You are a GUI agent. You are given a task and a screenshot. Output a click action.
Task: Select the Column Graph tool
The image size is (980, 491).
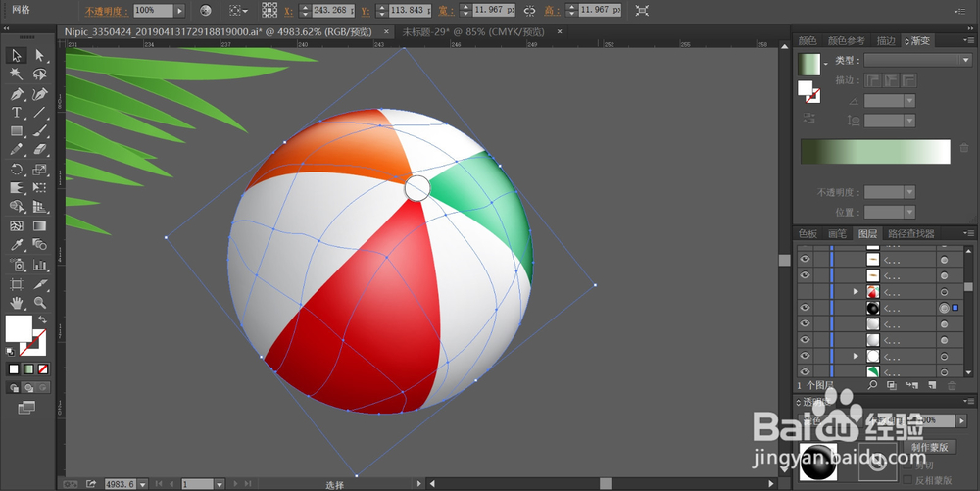(40, 265)
